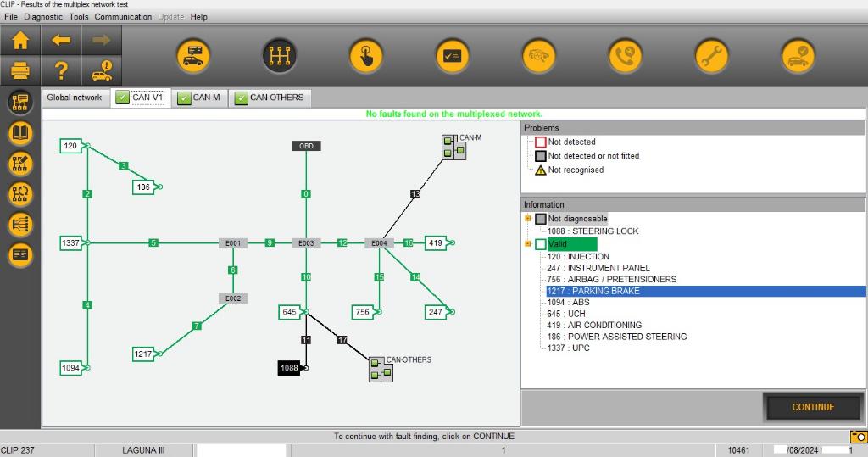Open the checklist screen round icon

click(453, 56)
